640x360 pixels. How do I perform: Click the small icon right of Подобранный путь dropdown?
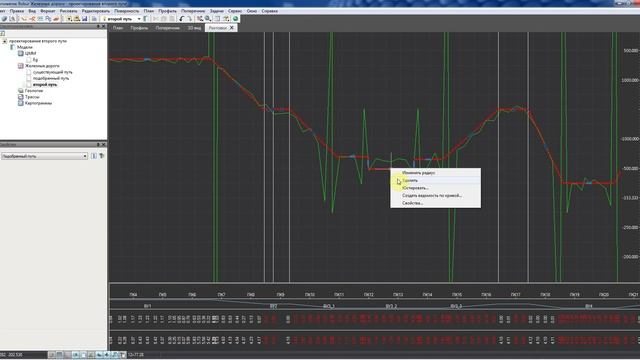(94, 156)
